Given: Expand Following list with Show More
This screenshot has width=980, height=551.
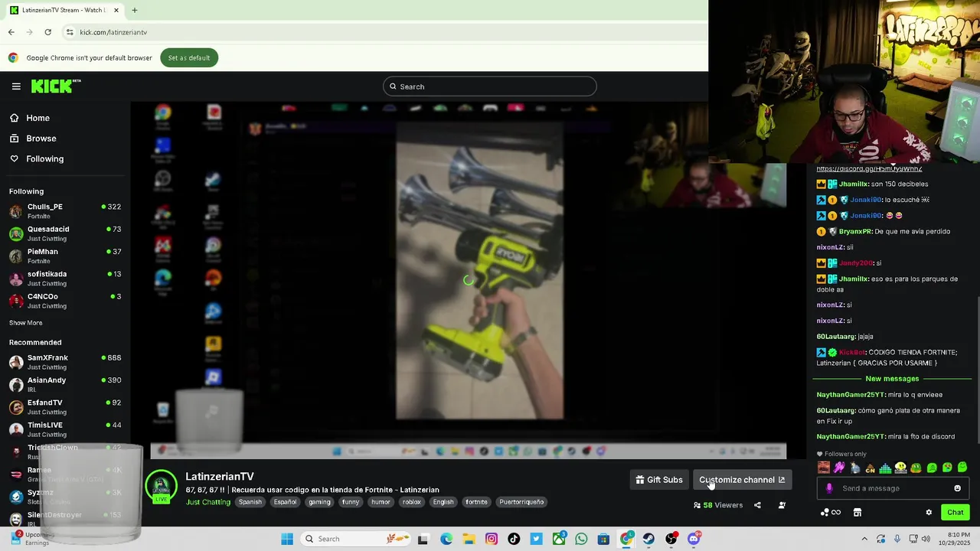Looking at the screenshot, I should 26,323.
